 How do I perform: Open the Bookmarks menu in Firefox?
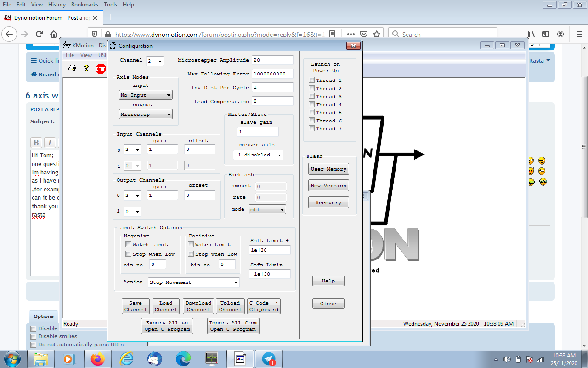[x=85, y=5]
